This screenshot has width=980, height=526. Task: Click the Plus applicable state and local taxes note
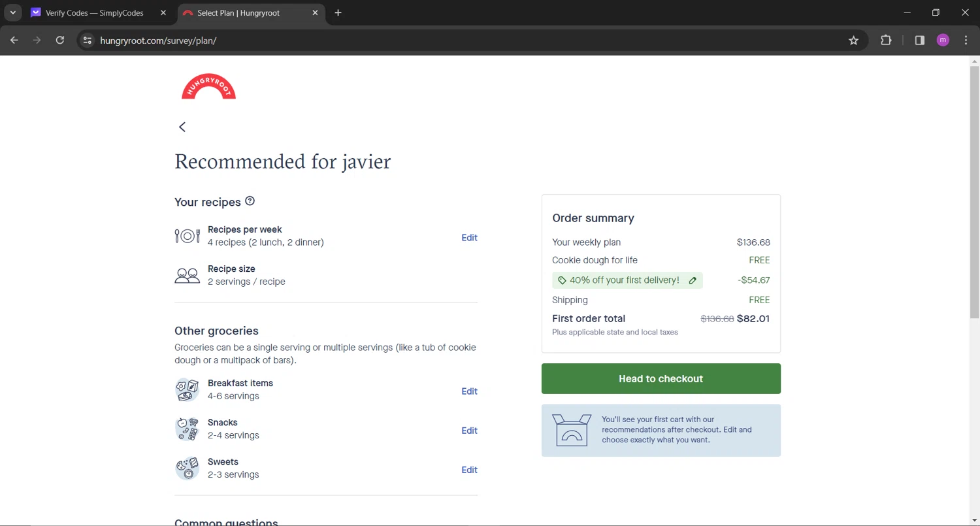(615, 333)
